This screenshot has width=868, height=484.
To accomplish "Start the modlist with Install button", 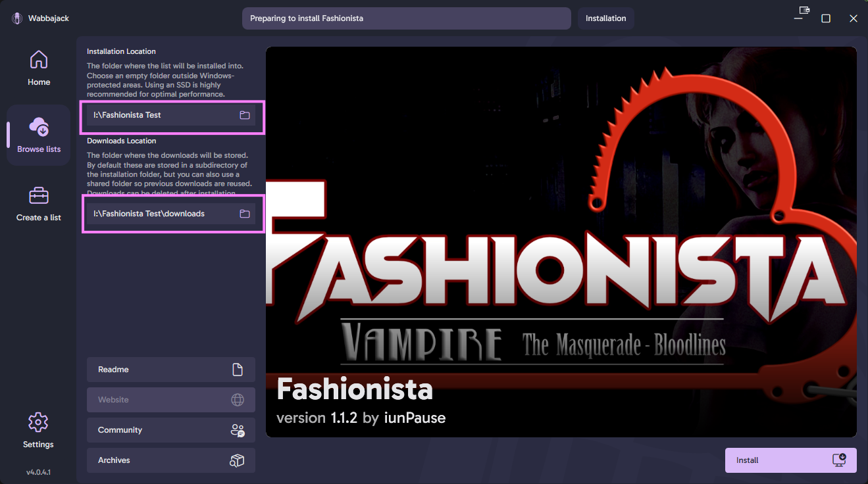I will 790,460.
